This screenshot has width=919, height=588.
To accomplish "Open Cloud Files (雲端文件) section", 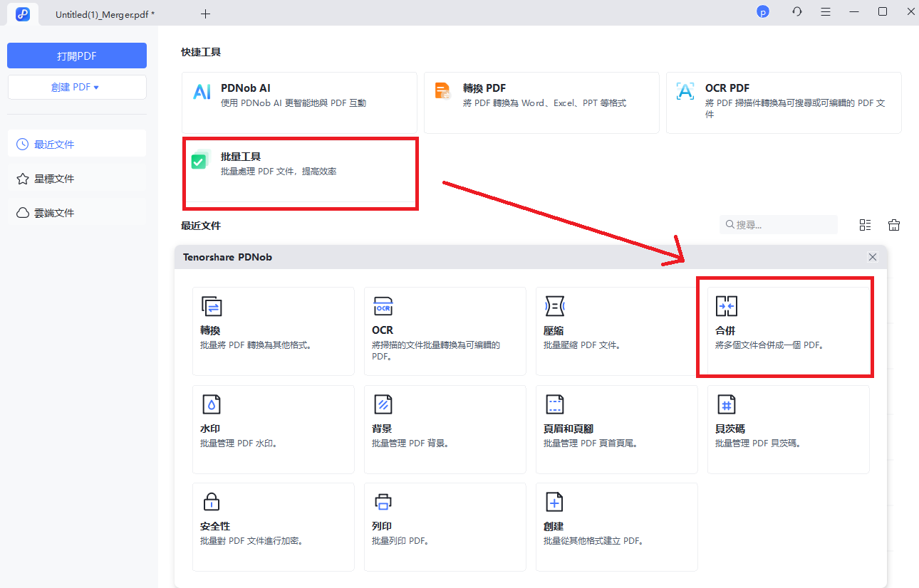I will tap(77, 213).
